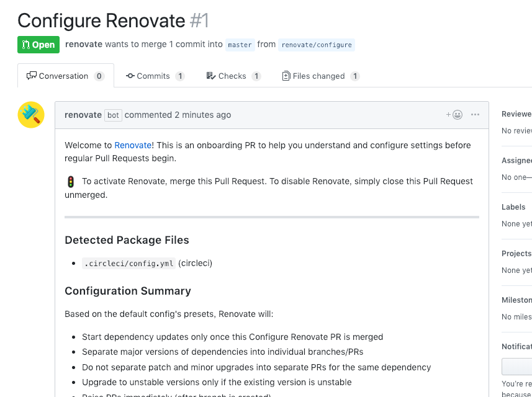Click the renovate author name in comment header
The image size is (532, 397).
(83, 115)
